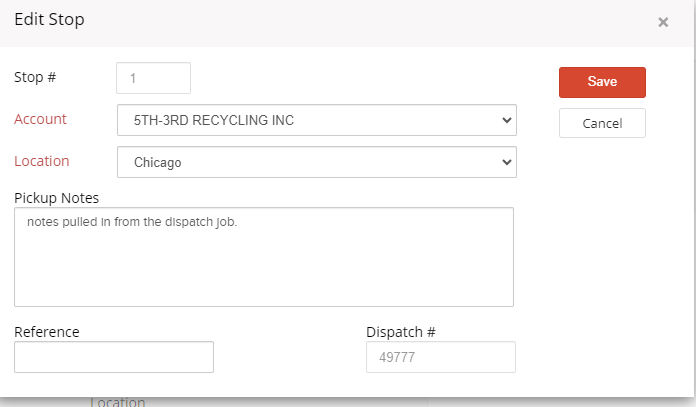
Task: Click the Account label
Action: point(40,119)
